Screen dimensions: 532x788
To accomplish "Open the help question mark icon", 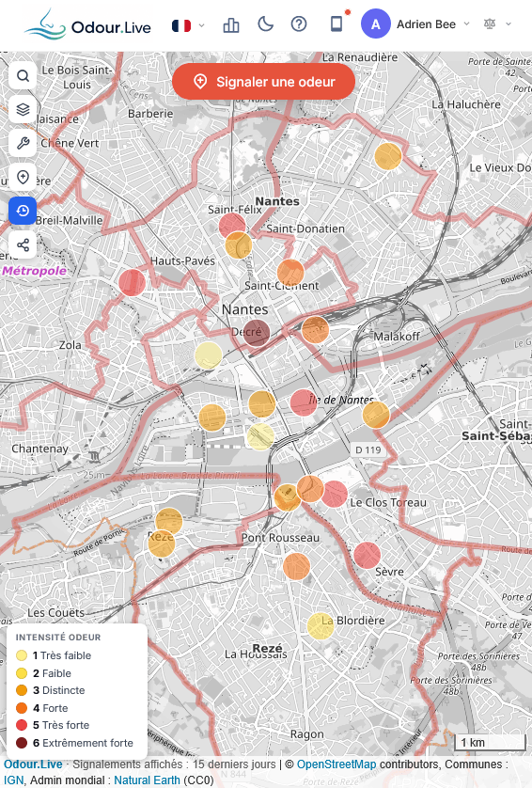I will coord(299,24).
